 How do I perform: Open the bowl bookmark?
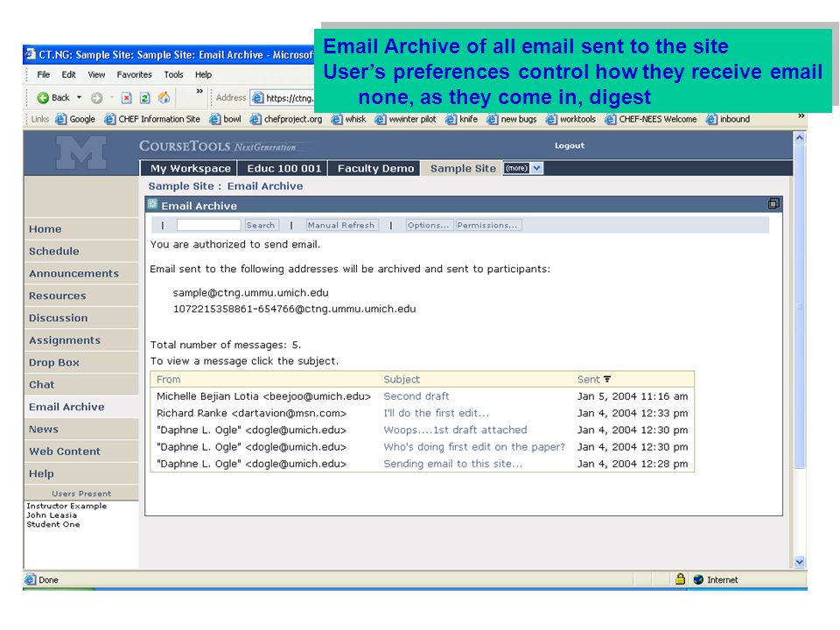225,119
